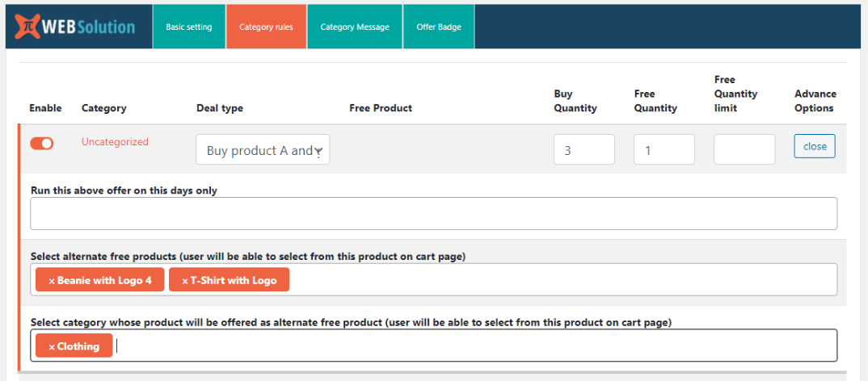
Task: Click the Buy Quantity field
Action: pyautogui.click(x=584, y=149)
